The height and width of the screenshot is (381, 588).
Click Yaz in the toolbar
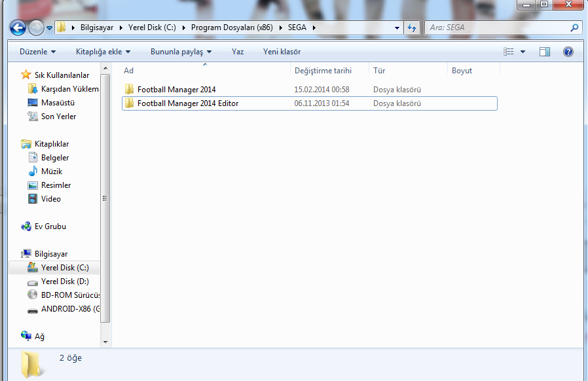point(238,52)
